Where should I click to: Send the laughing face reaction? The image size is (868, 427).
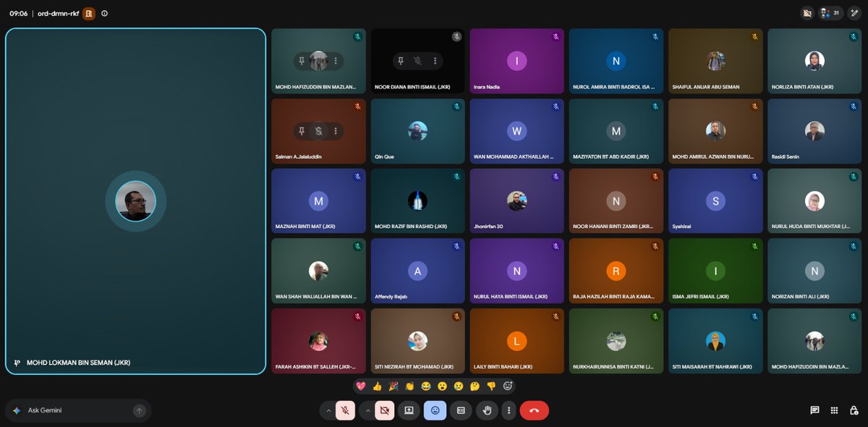pyautogui.click(x=427, y=386)
